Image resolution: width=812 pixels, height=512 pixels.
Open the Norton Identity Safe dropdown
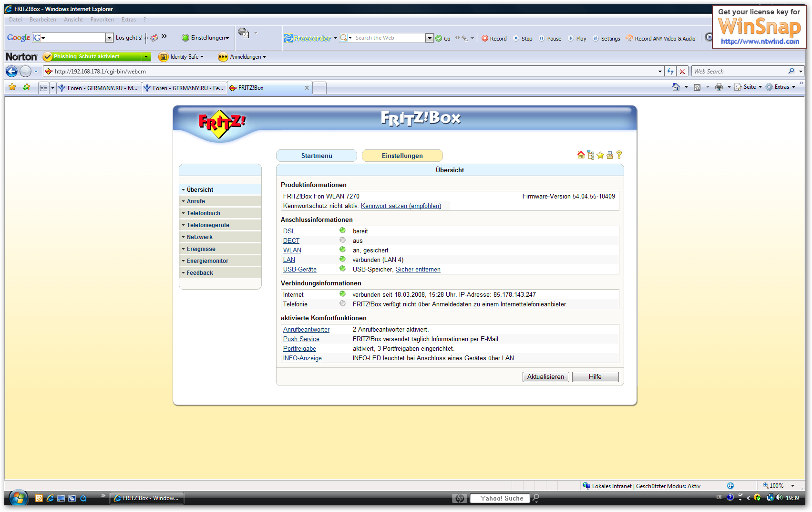[x=186, y=57]
